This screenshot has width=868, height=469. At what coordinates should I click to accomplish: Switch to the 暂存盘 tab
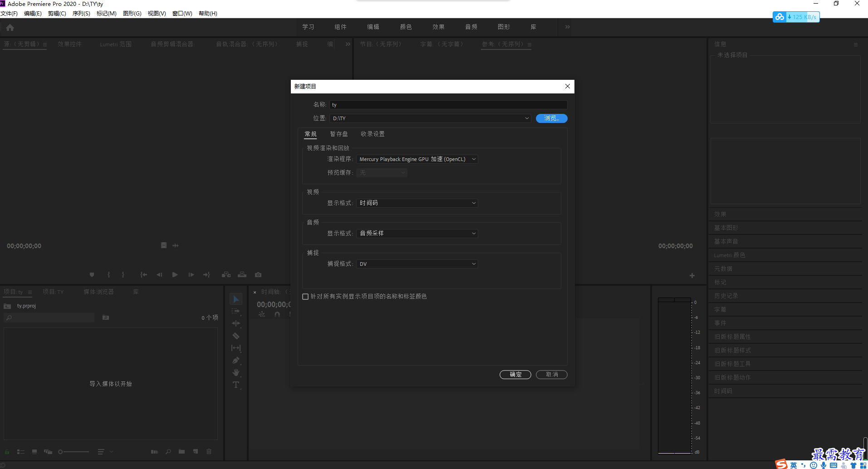coord(339,134)
